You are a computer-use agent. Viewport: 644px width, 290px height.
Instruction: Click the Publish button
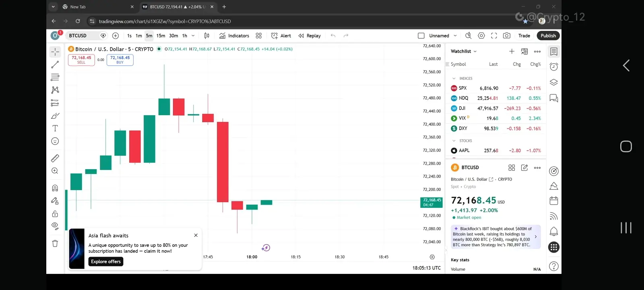click(548, 36)
